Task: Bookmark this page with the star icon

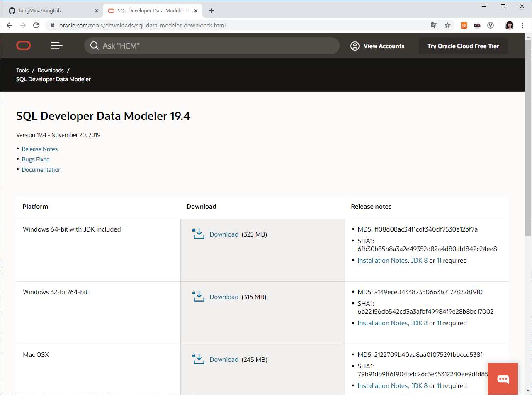Action: coord(447,25)
